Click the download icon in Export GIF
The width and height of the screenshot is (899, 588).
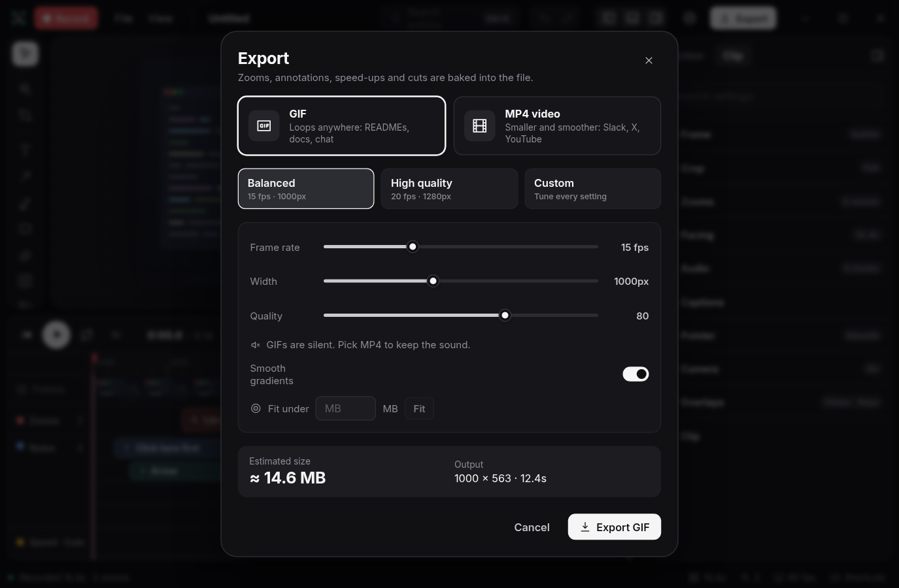585,527
